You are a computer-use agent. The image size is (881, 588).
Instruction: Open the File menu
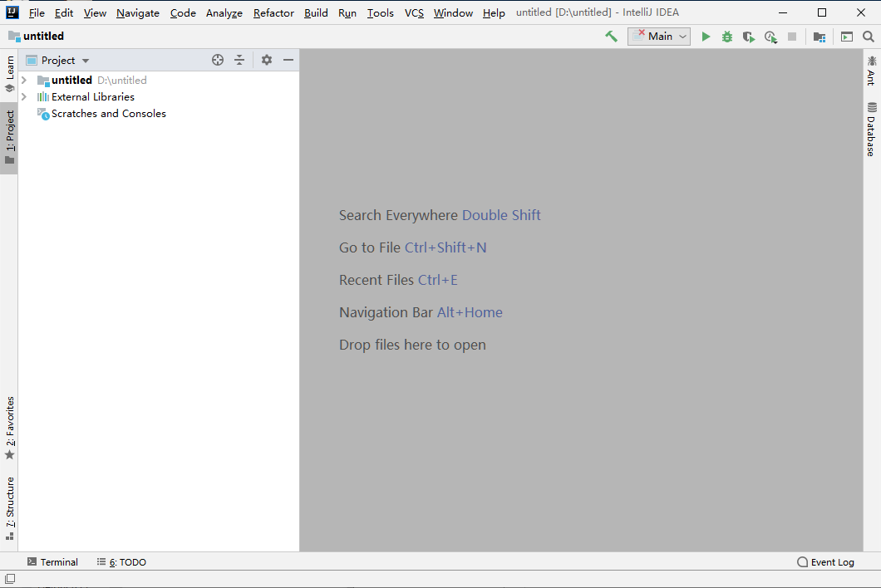point(37,13)
